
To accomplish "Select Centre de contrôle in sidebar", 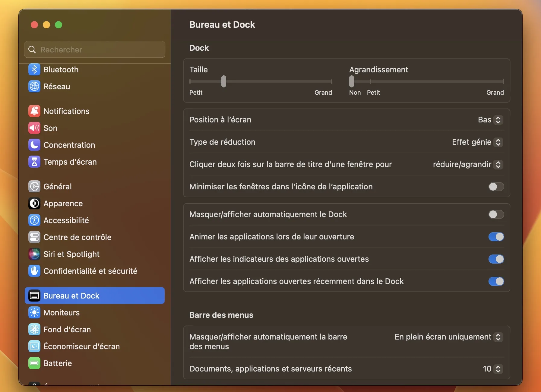I will click(x=77, y=237).
